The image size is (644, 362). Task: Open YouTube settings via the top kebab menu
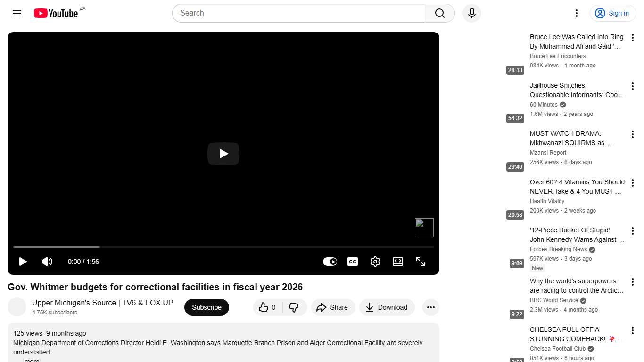pyautogui.click(x=576, y=13)
